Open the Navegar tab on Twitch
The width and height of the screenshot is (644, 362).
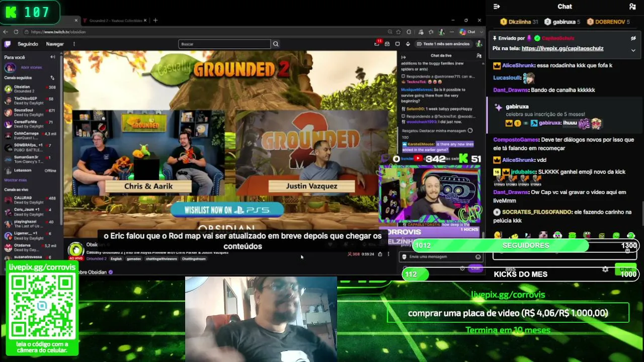pos(55,44)
